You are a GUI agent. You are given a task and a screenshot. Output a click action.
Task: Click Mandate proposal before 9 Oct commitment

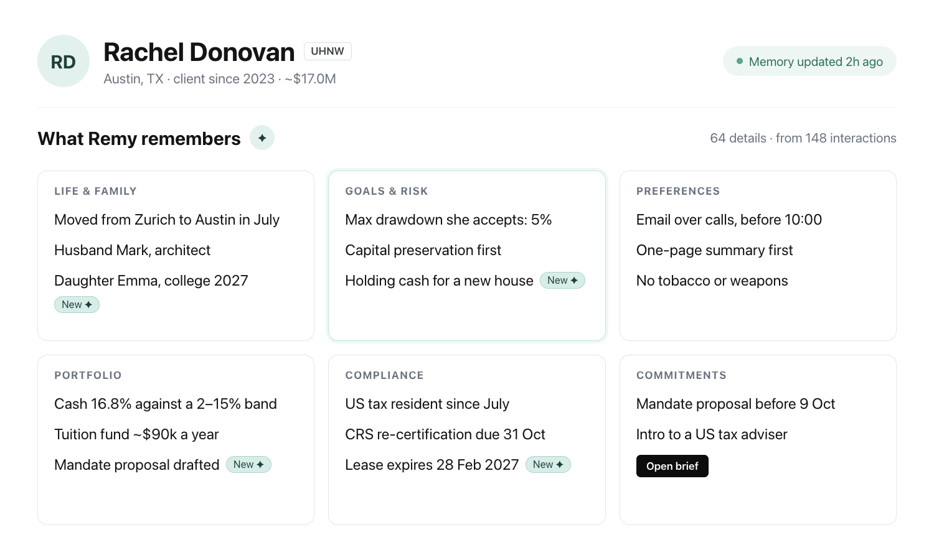[735, 404]
